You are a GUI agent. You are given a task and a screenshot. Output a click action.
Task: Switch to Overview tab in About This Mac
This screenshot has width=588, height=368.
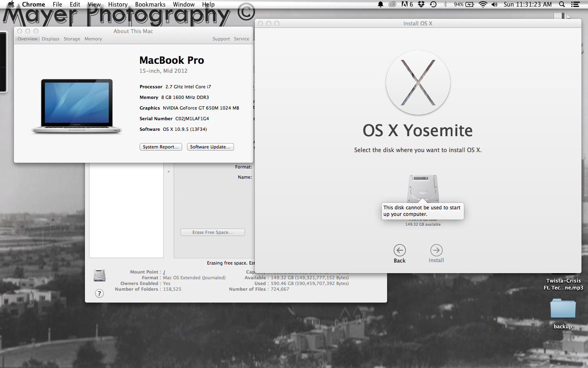tap(27, 39)
